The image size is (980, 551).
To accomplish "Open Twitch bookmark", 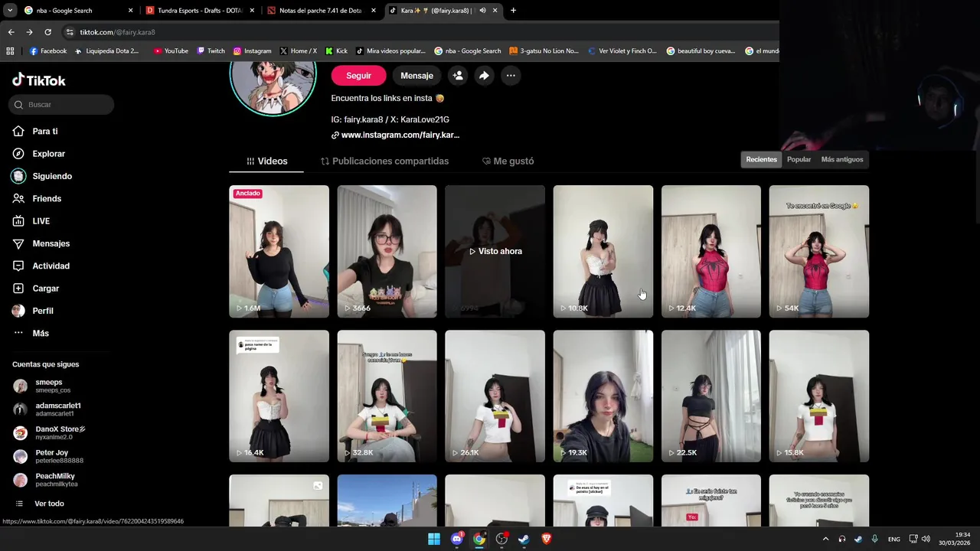I will 211,51.
